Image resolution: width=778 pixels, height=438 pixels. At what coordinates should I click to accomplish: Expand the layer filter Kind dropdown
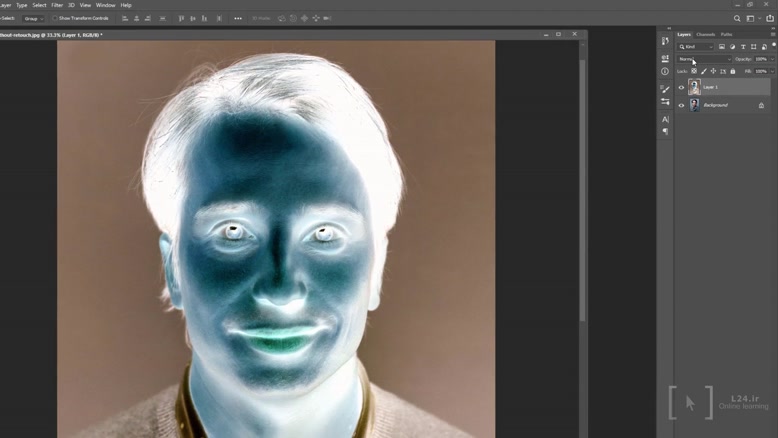pyautogui.click(x=697, y=47)
